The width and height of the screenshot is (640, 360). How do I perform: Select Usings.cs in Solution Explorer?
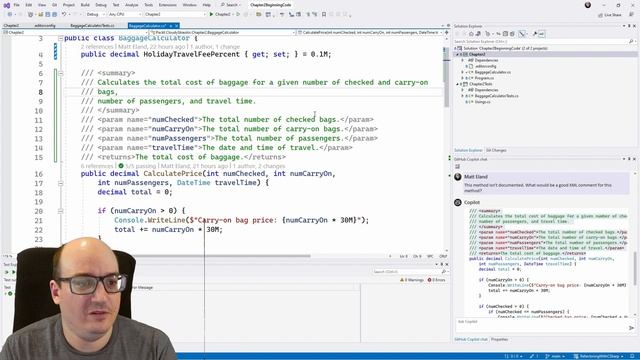point(482,102)
